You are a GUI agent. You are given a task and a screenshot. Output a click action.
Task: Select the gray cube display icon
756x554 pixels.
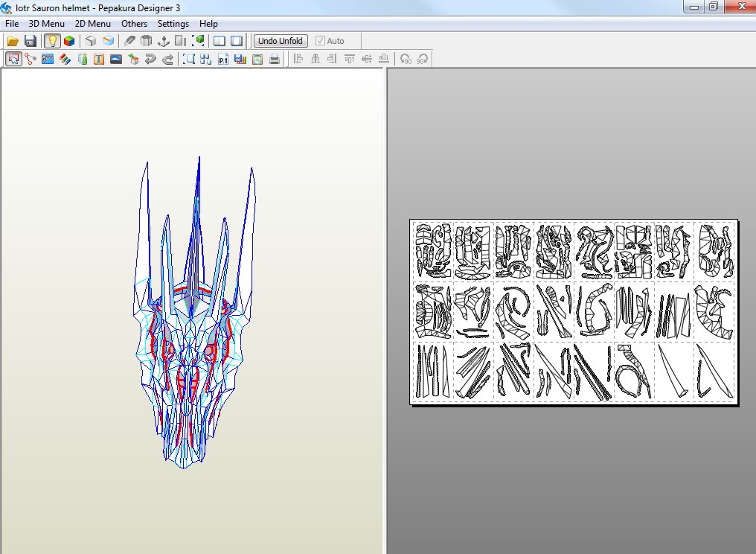pos(91,41)
